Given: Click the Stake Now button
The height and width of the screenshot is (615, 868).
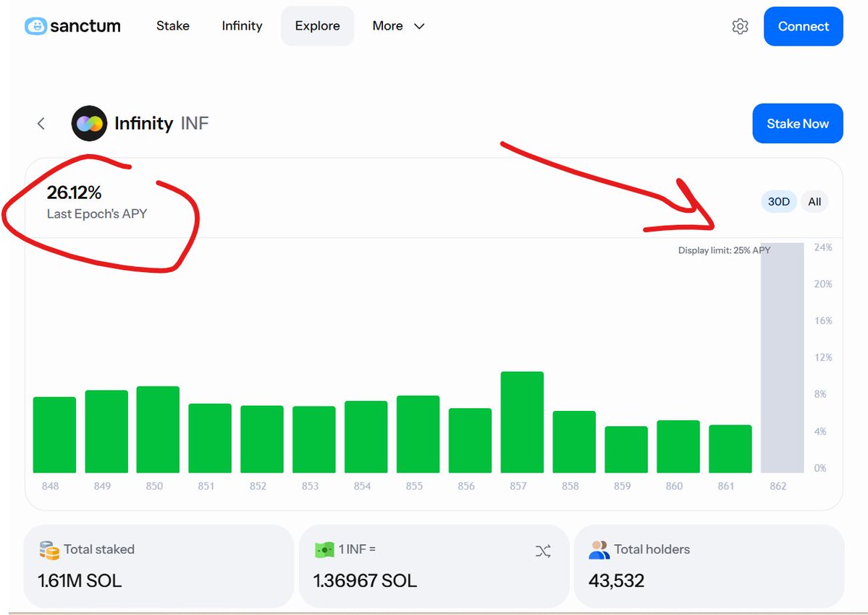Looking at the screenshot, I should coord(798,123).
